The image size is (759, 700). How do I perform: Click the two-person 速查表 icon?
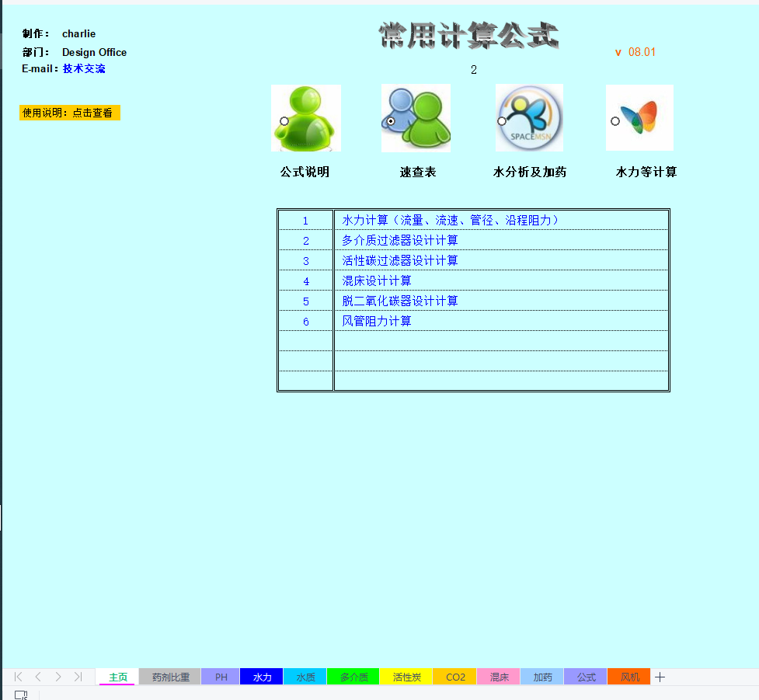click(416, 118)
